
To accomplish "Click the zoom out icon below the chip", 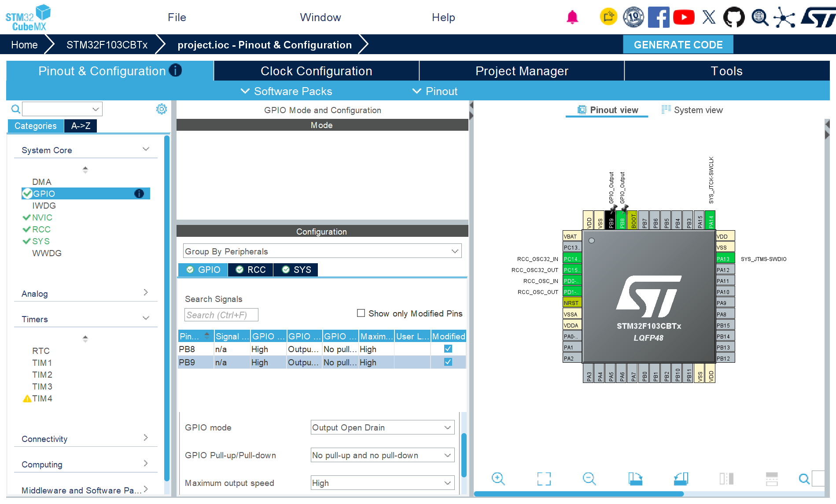I will coord(589,478).
